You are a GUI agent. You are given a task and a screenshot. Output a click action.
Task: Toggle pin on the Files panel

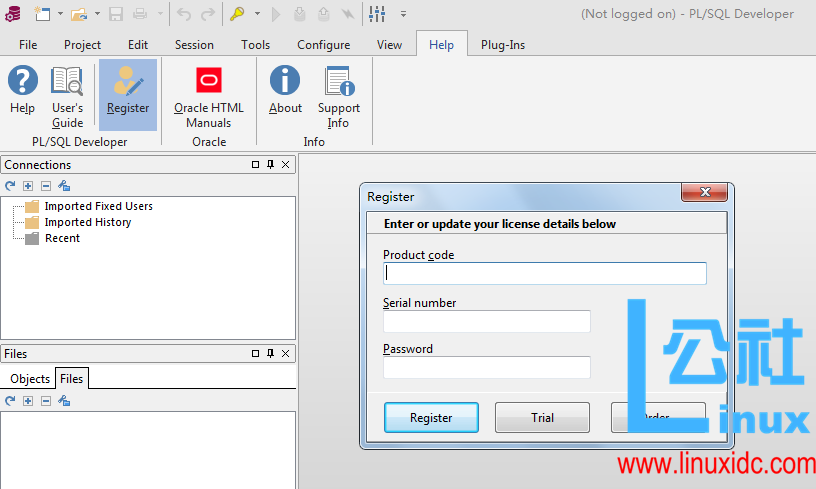[x=270, y=354]
